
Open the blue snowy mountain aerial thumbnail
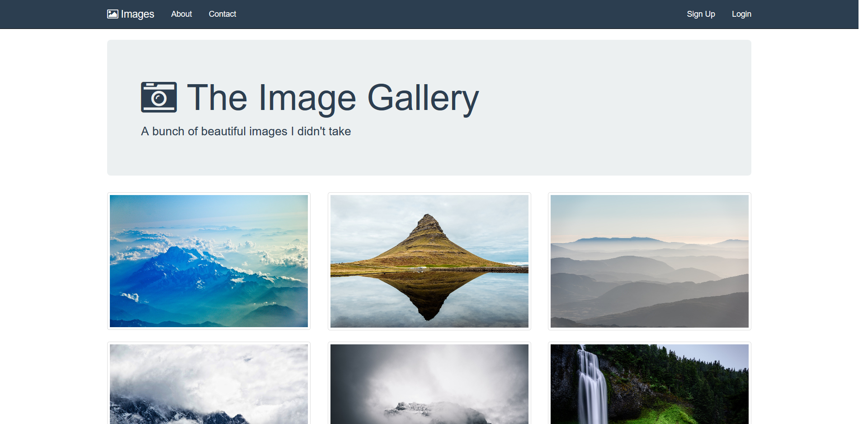tap(209, 261)
